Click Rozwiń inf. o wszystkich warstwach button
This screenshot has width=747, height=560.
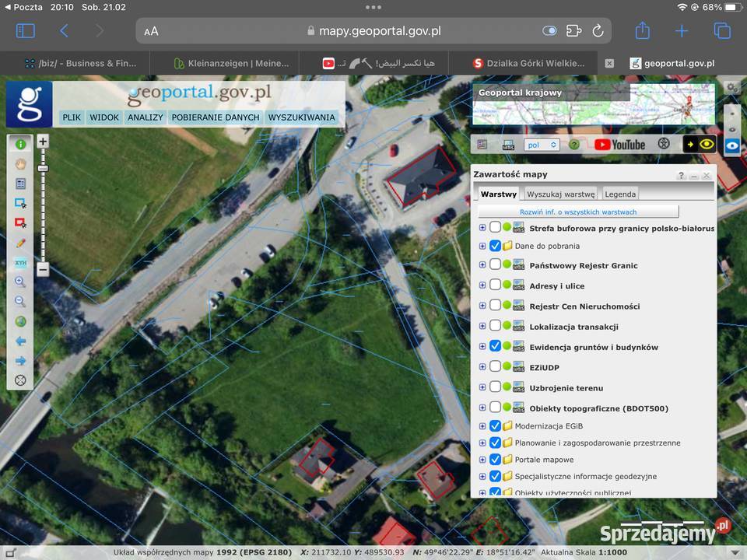tap(578, 212)
